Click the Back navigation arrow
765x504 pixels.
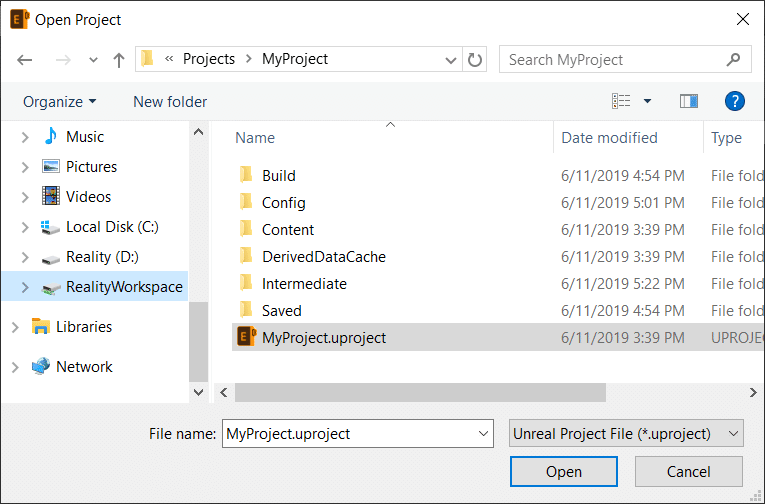point(25,60)
